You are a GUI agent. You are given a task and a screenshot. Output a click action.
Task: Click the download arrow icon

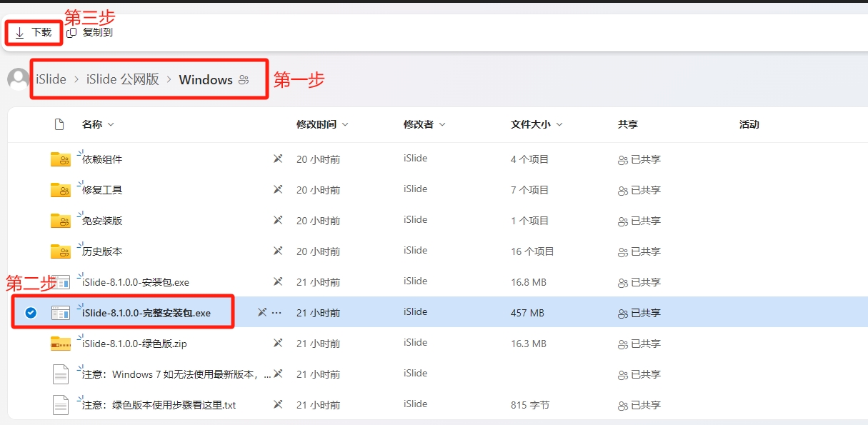(20, 33)
